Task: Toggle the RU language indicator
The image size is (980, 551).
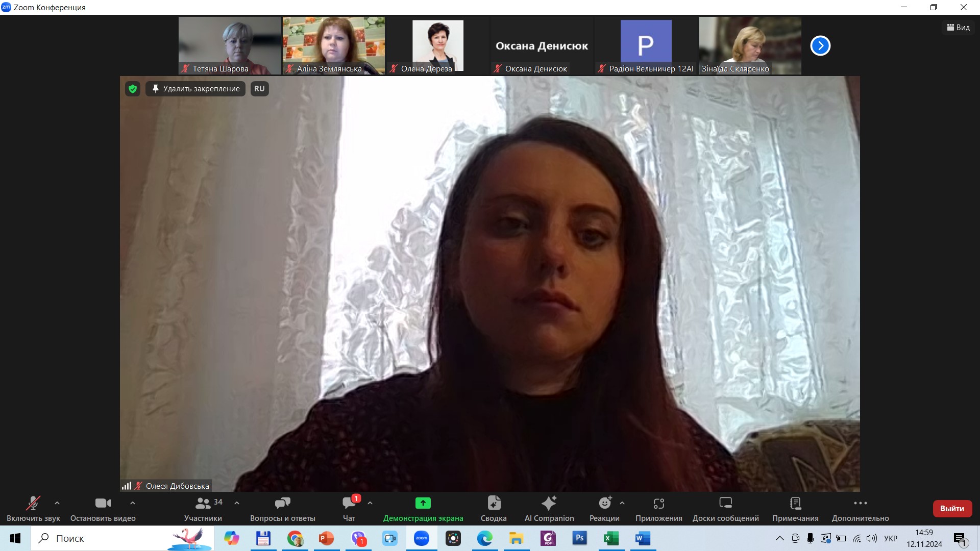Action: (259, 89)
